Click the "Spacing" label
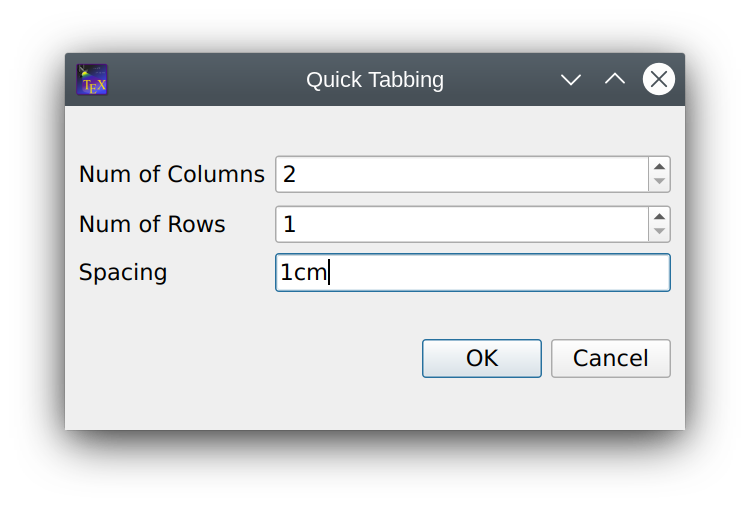This screenshot has height=507, width=750. [123, 272]
